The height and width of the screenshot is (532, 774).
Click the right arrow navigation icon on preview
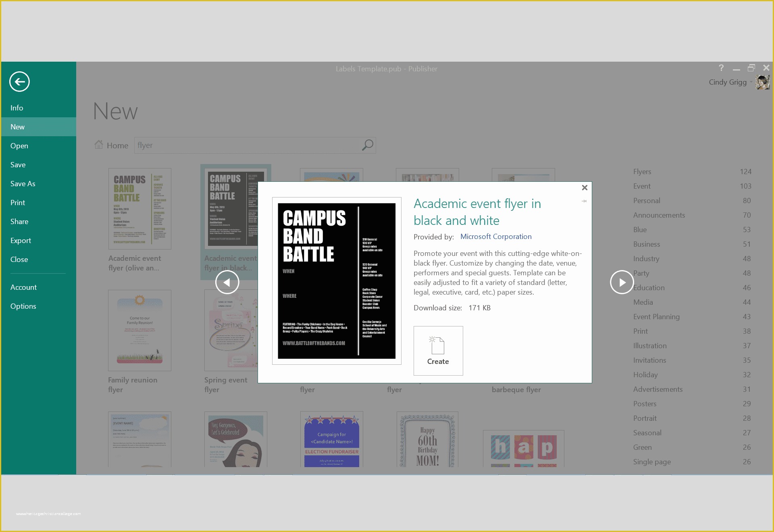pos(622,282)
